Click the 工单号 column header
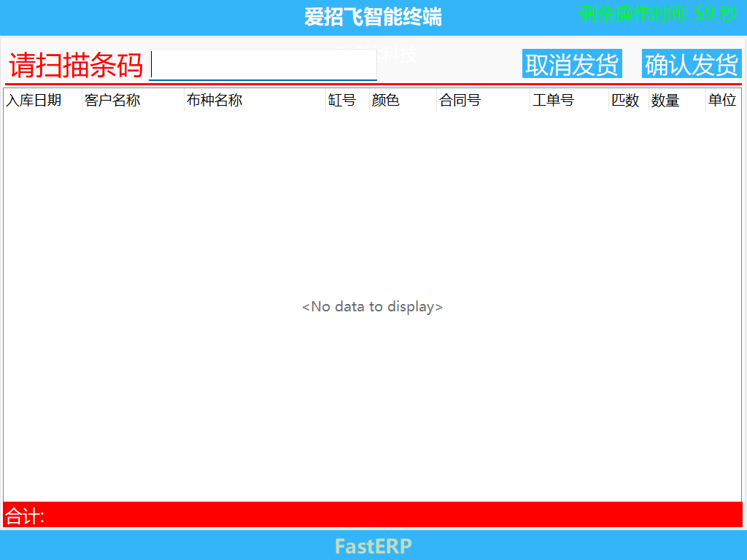Image resolution: width=747 pixels, height=560 pixels. point(554,101)
